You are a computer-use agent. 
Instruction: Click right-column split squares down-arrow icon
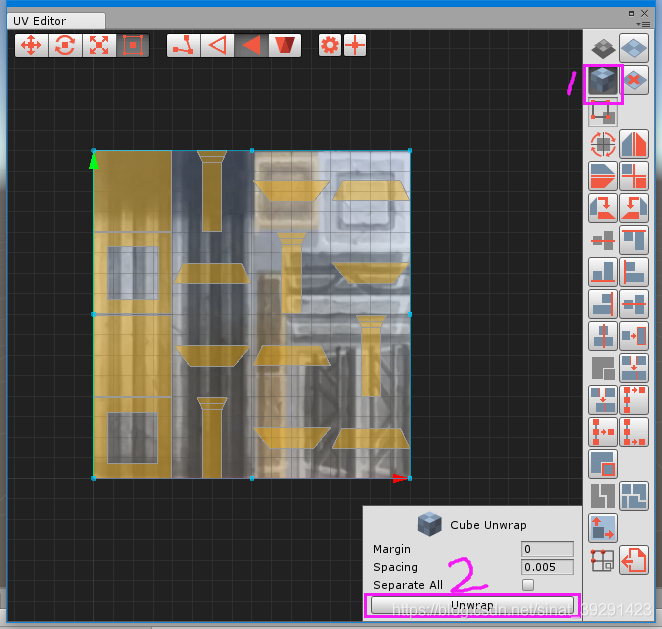pyautogui.click(x=634, y=368)
